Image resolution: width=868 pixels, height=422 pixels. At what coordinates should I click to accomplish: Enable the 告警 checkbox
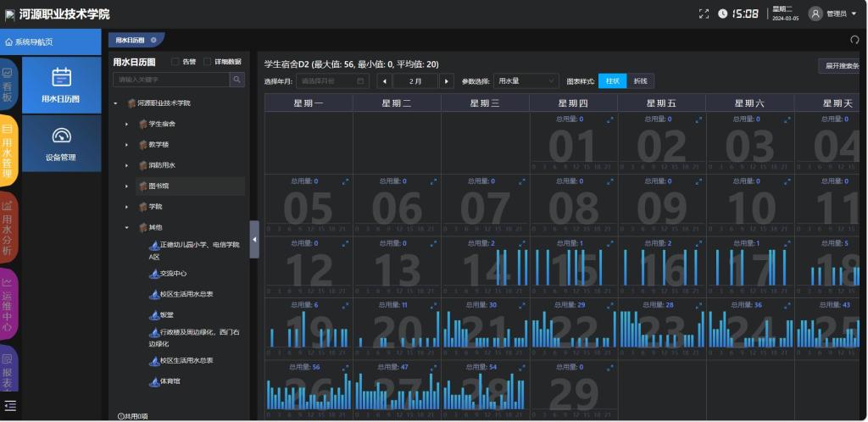pos(175,61)
